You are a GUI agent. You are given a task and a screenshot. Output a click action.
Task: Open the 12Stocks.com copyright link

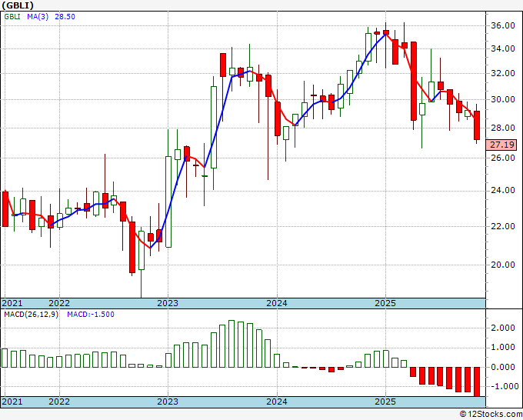[x=491, y=415]
